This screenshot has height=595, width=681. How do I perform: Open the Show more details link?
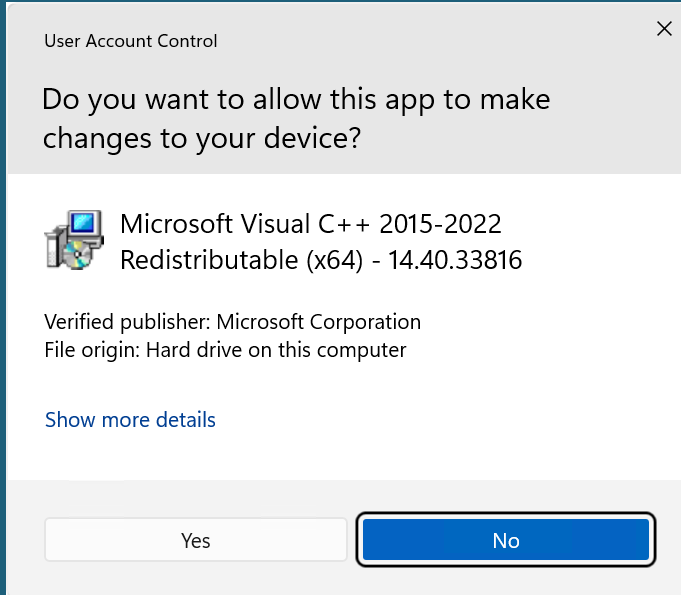(x=130, y=420)
